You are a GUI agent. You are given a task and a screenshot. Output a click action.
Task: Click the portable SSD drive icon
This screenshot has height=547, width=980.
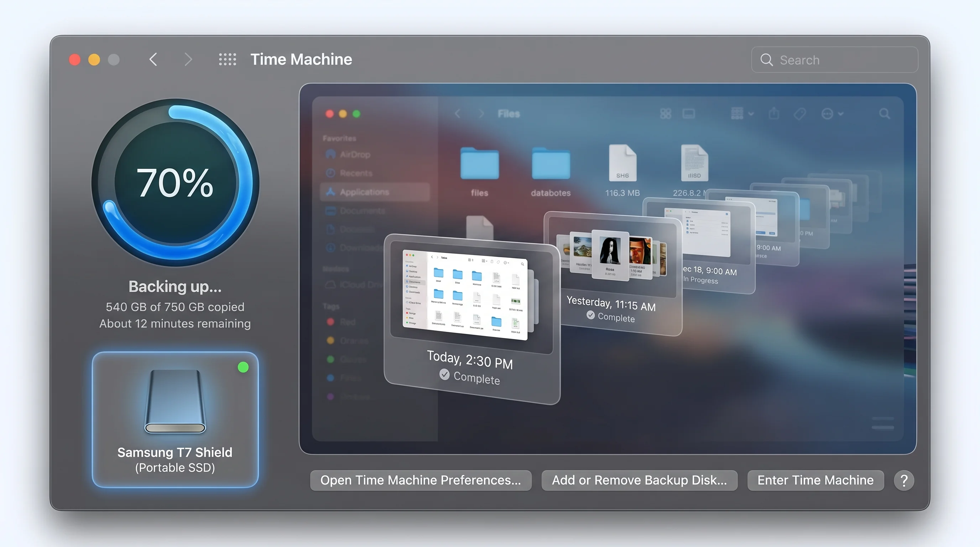(175, 401)
